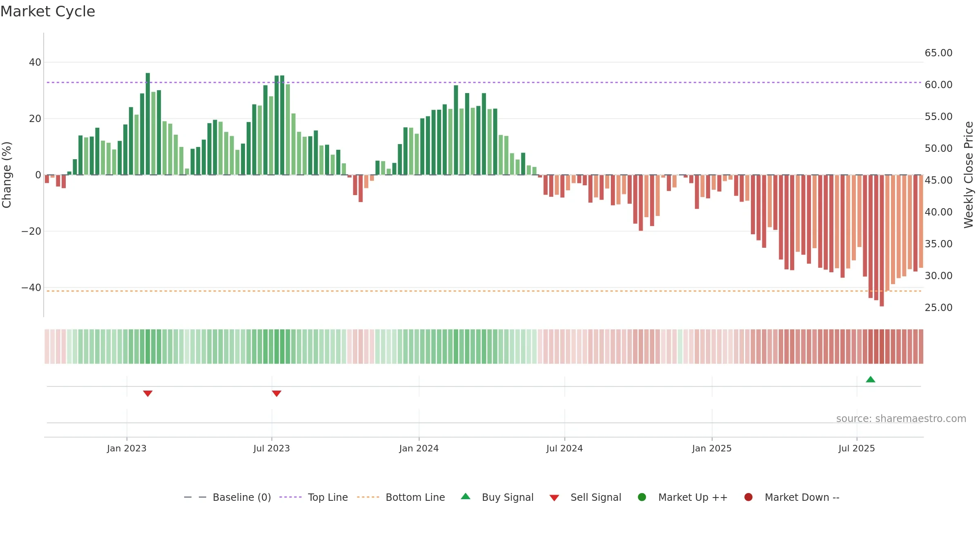
Task: Toggle the Sell Signal legend entry
Action: point(585,497)
